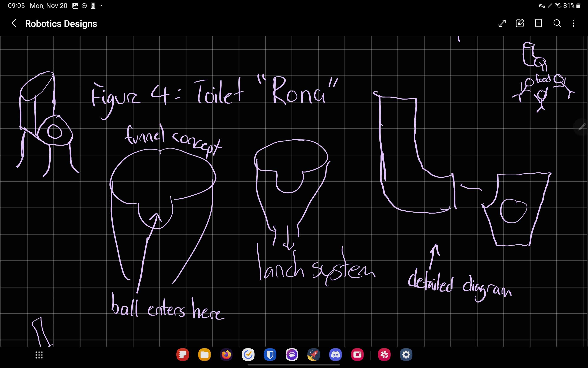Open the three-dot more options menu

tap(574, 23)
